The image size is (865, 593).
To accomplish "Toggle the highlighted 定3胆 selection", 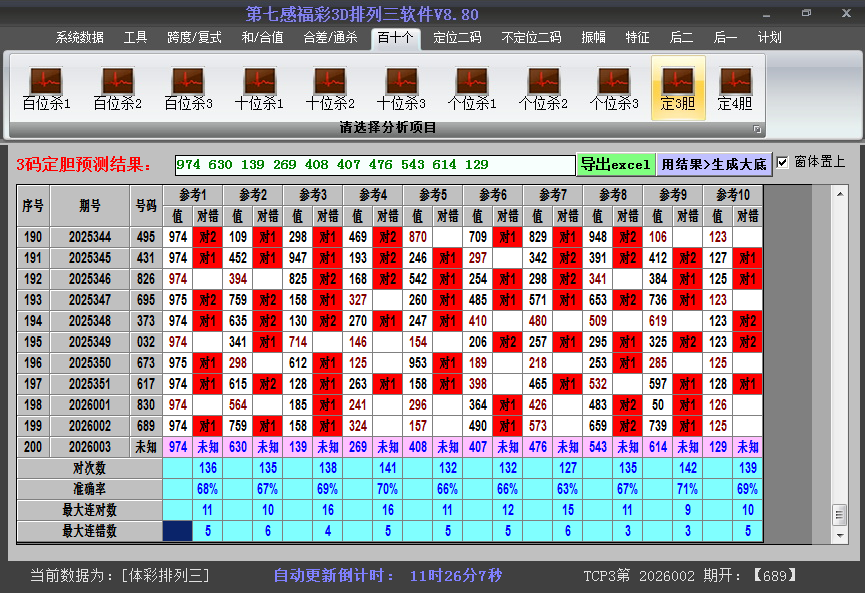I will pyautogui.click(x=678, y=85).
